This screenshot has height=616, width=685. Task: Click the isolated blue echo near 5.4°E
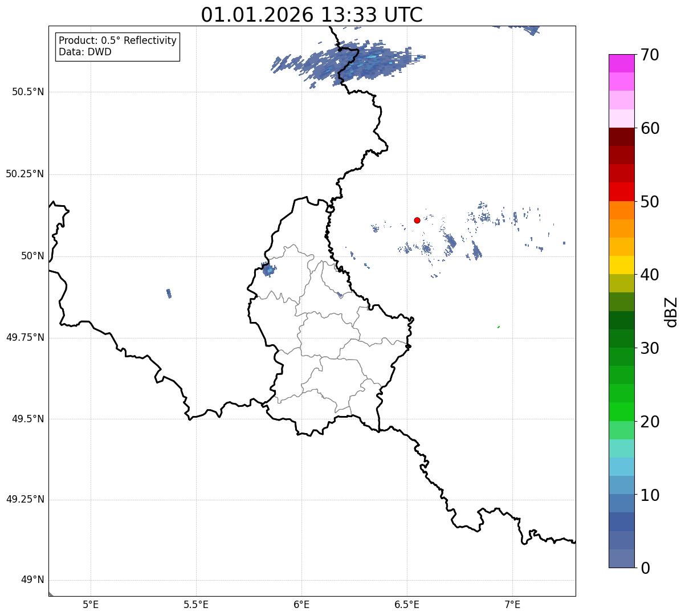[169, 293]
